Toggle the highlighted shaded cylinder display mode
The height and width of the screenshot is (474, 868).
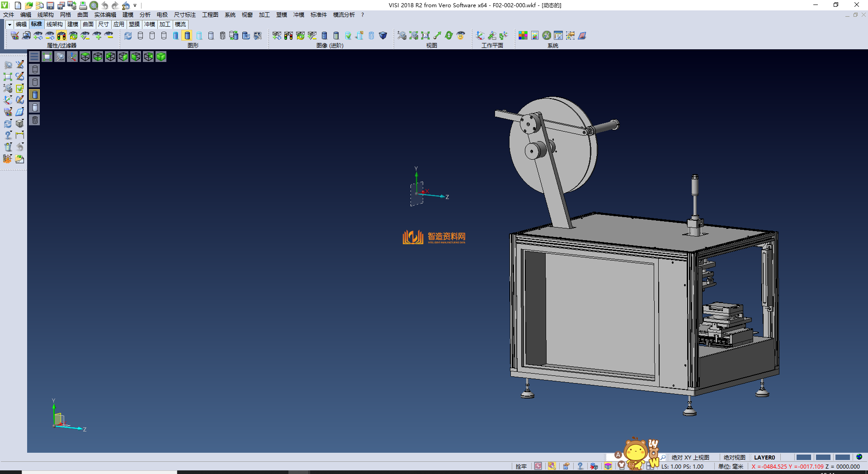tap(187, 36)
